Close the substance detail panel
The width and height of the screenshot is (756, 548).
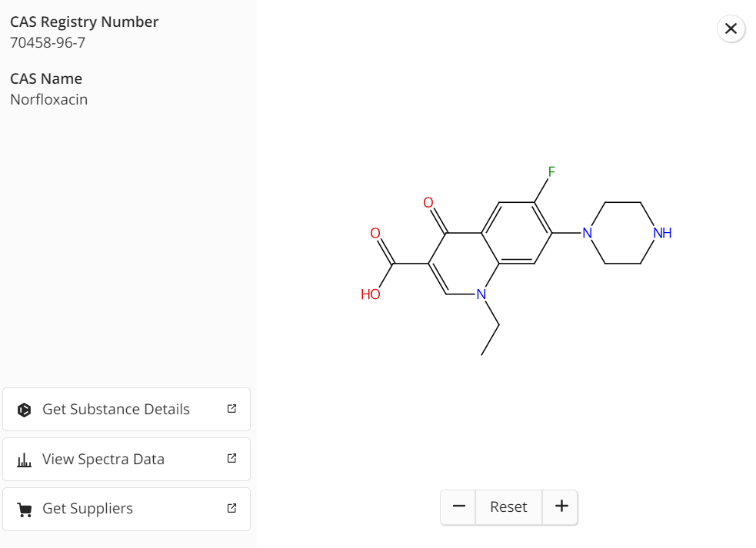coord(731,29)
